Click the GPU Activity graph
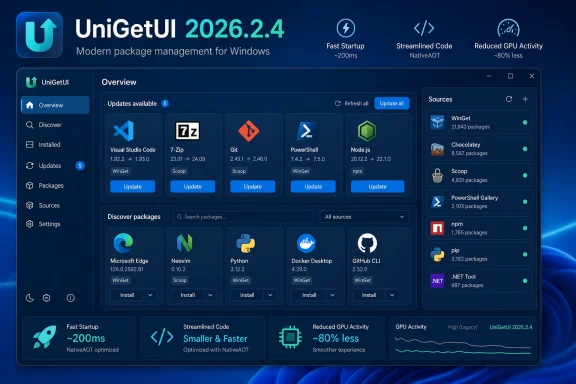This screenshot has width=576, height=384. point(463,345)
